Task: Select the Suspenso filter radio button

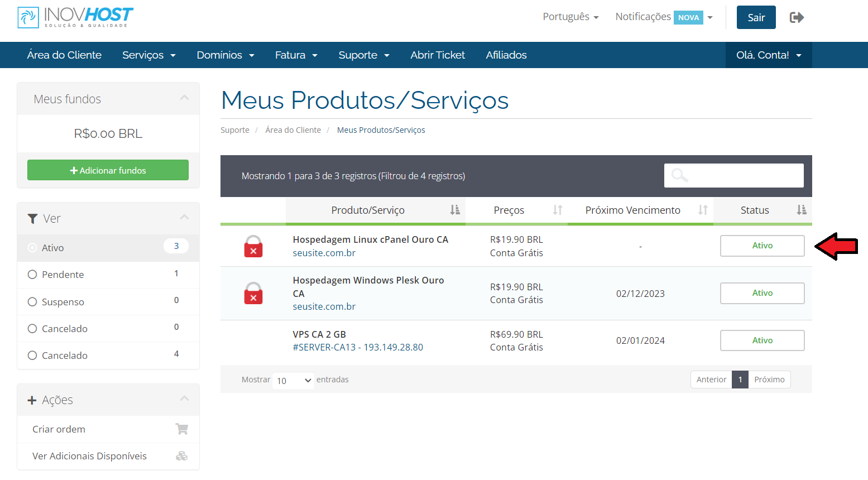Action: pos(32,302)
